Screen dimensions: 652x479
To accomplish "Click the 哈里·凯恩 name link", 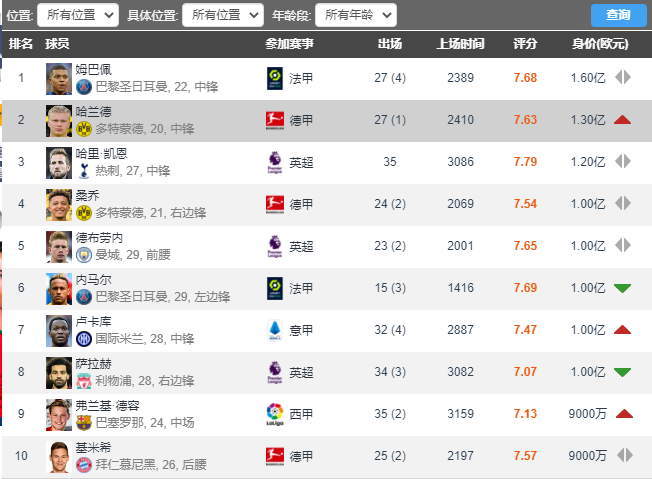I will [x=101, y=153].
